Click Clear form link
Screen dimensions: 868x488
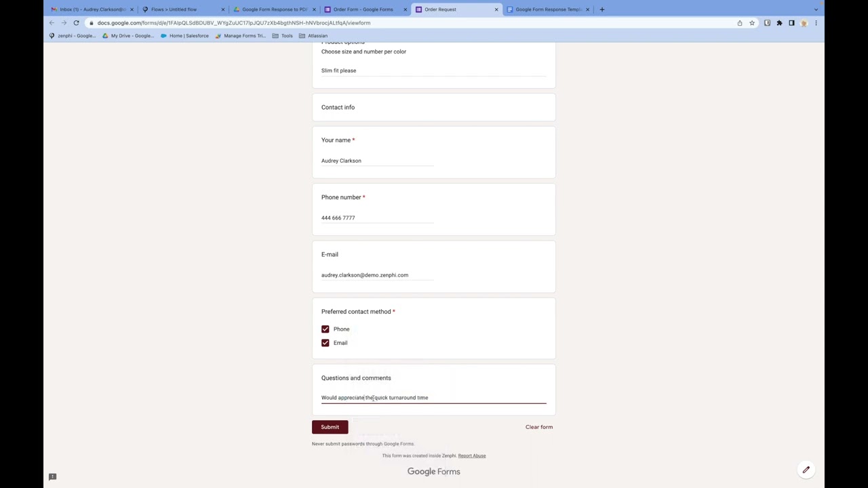(539, 427)
